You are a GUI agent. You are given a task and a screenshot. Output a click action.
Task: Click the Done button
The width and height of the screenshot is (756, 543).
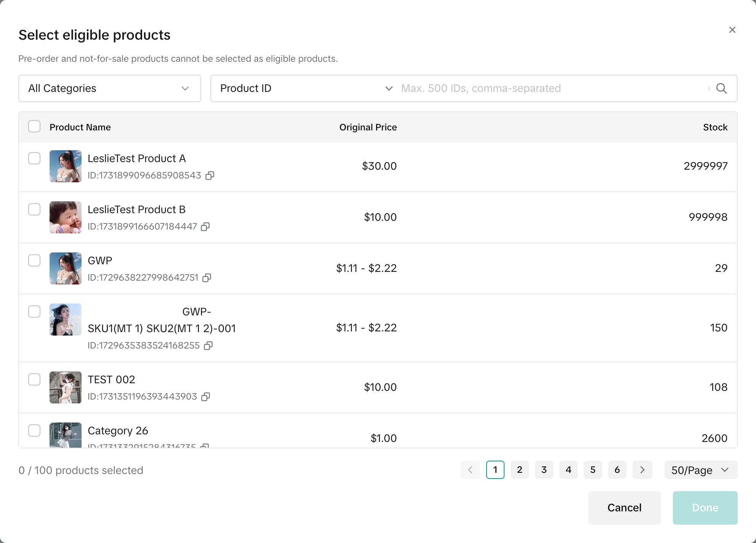(x=705, y=508)
